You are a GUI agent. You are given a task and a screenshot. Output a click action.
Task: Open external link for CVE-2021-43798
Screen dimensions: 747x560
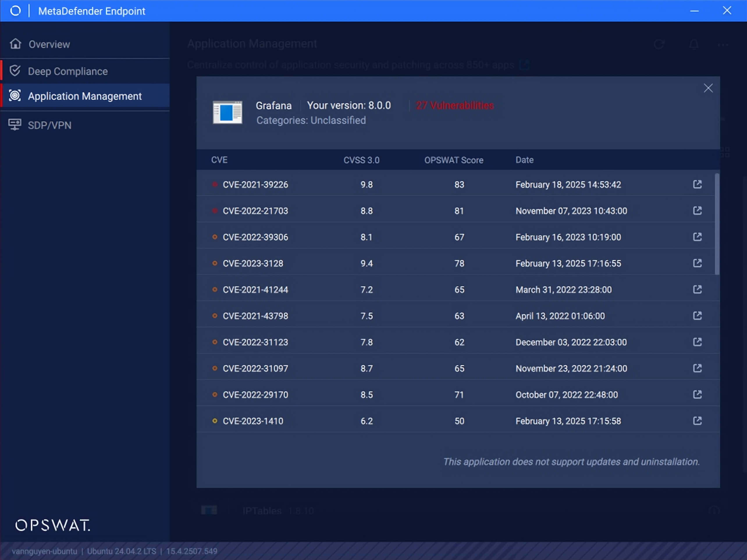coord(697,316)
